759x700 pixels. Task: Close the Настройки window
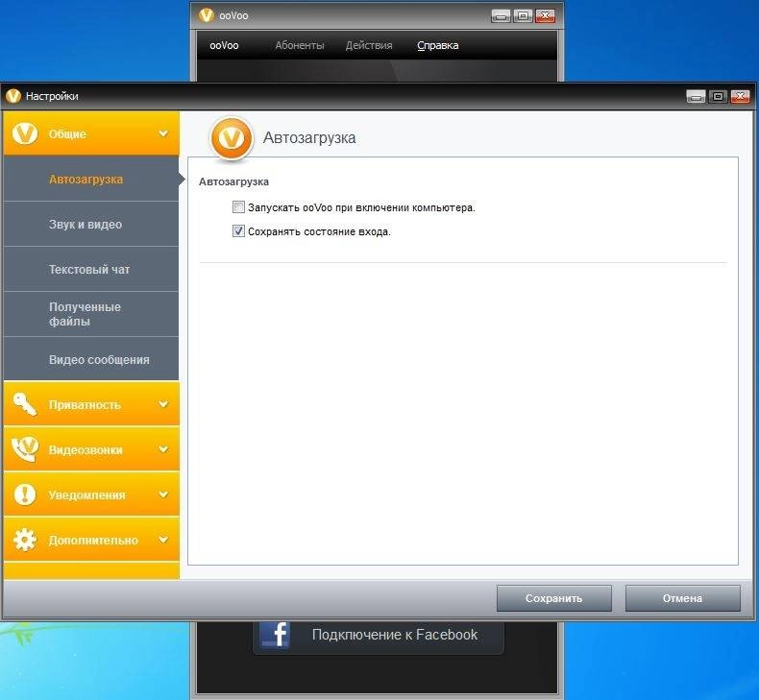point(740,96)
